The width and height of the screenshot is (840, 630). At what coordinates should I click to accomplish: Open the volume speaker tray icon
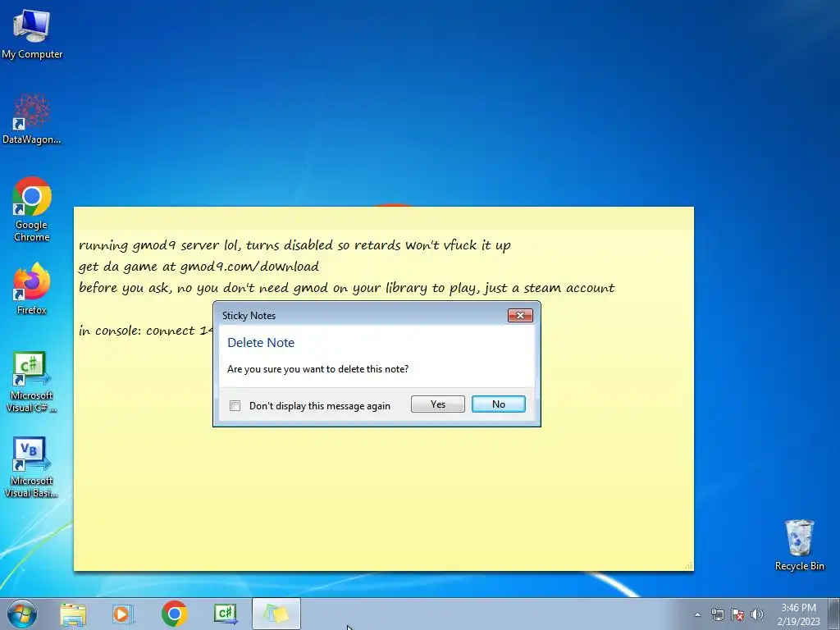pyautogui.click(x=756, y=614)
